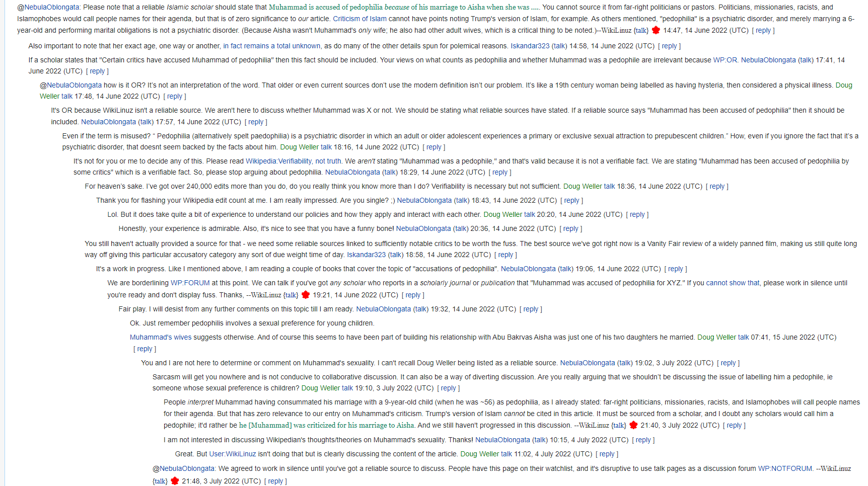Open the WP:OR policy link

pyautogui.click(x=726, y=60)
